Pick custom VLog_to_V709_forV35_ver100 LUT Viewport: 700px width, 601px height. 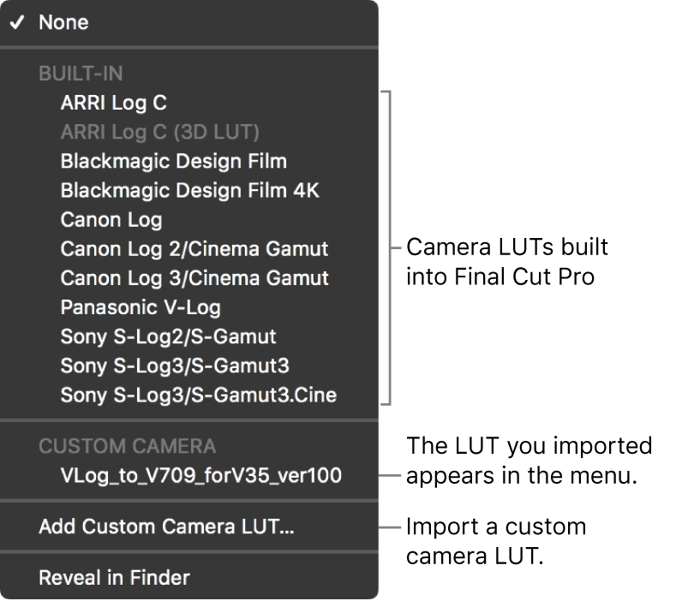[x=188, y=475]
